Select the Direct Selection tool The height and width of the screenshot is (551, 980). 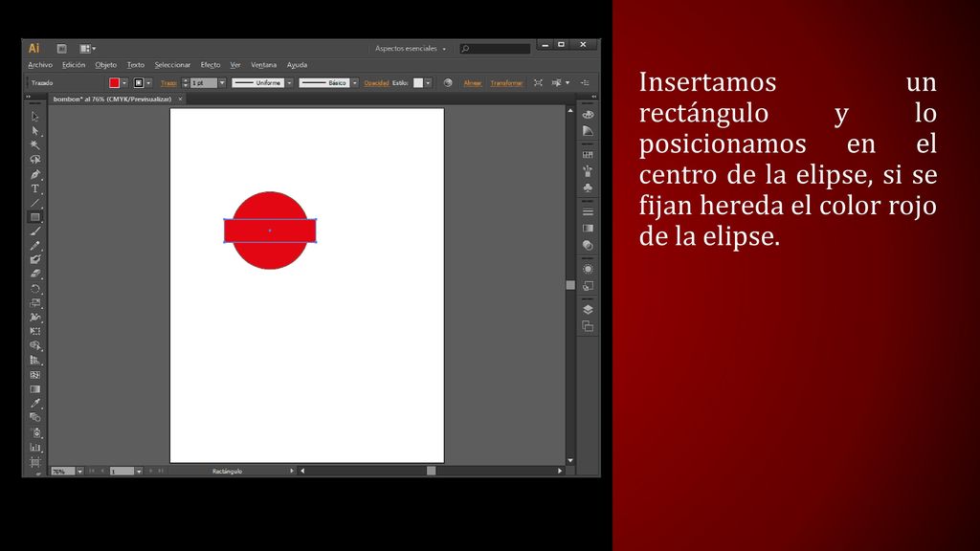click(35, 131)
